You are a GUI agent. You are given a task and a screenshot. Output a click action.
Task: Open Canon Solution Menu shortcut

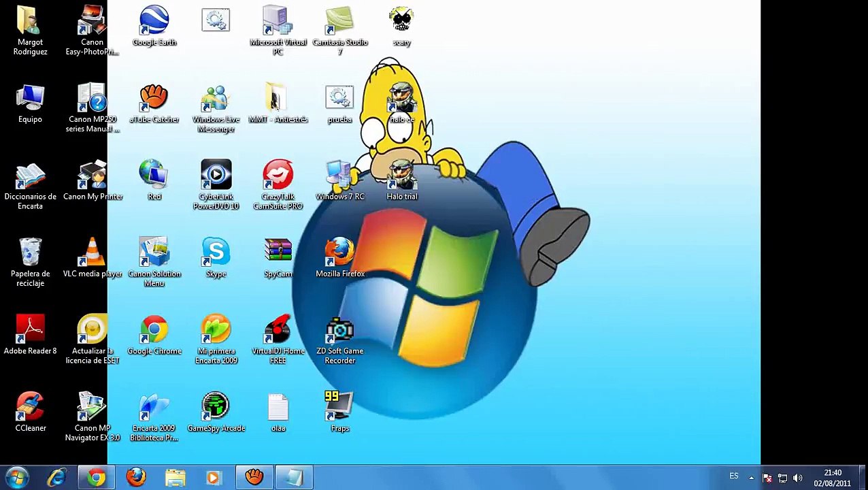154,262
